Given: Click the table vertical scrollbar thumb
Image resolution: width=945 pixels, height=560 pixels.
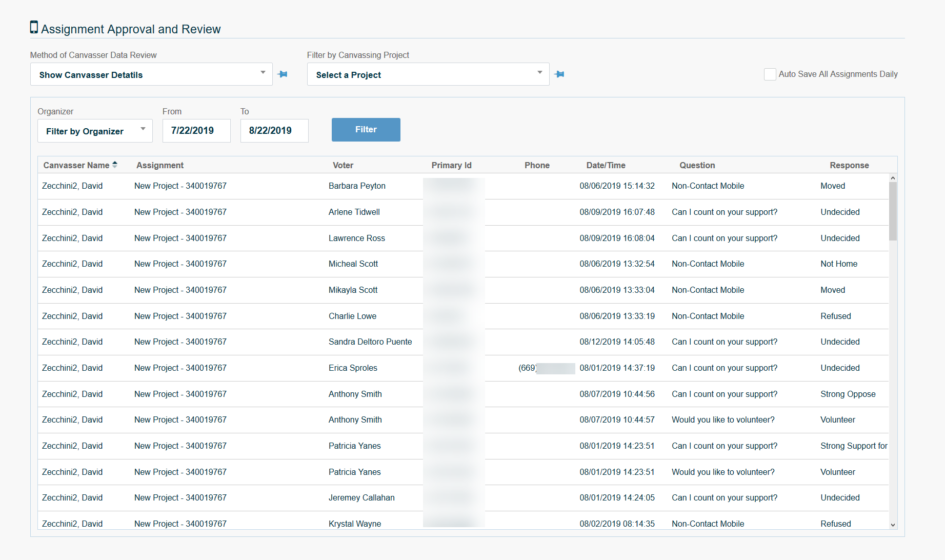Looking at the screenshot, I should tap(893, 211).
